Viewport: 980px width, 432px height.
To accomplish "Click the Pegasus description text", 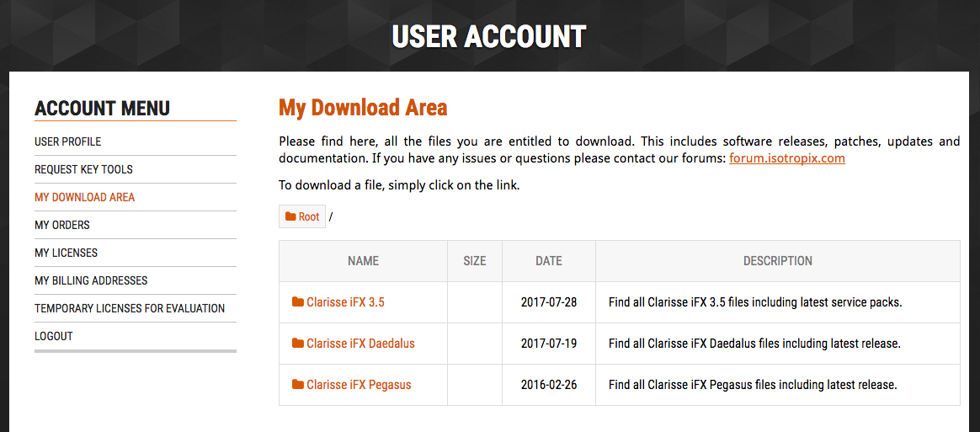I will tap(754, 385).
